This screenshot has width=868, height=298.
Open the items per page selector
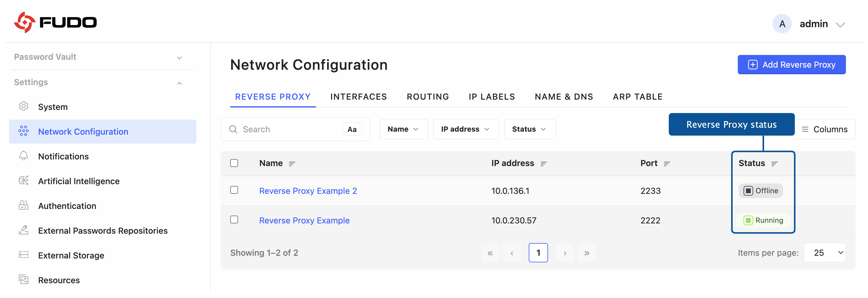point(824,252)
